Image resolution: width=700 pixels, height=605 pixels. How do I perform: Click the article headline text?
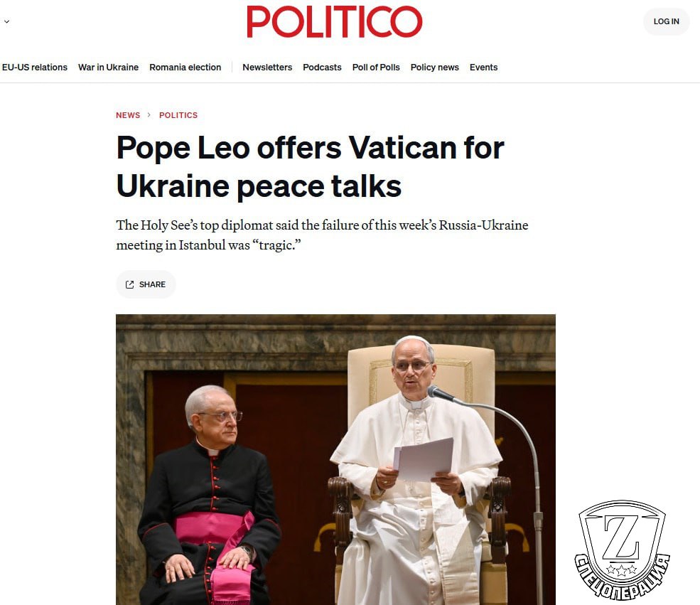(x=310, y=166)
